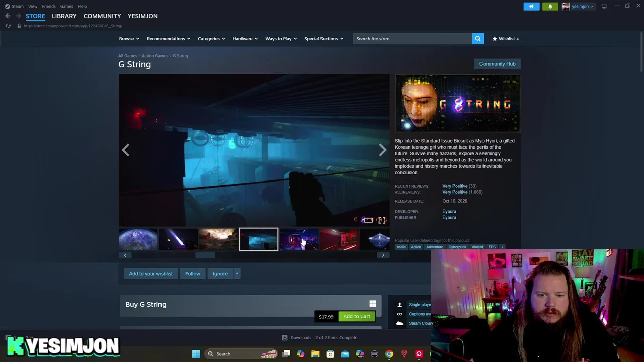Open Microsoft Store from the taskbar
The width and height of the screenshot is (644, 362).
click(330, 354)
